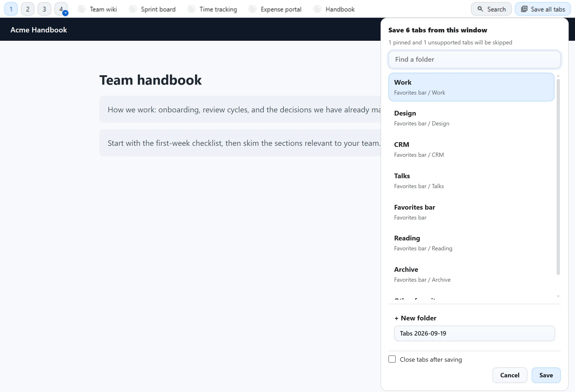Click the Save all tabs button
This screenshot has height=392, width=575.
(x=543, y=9)
